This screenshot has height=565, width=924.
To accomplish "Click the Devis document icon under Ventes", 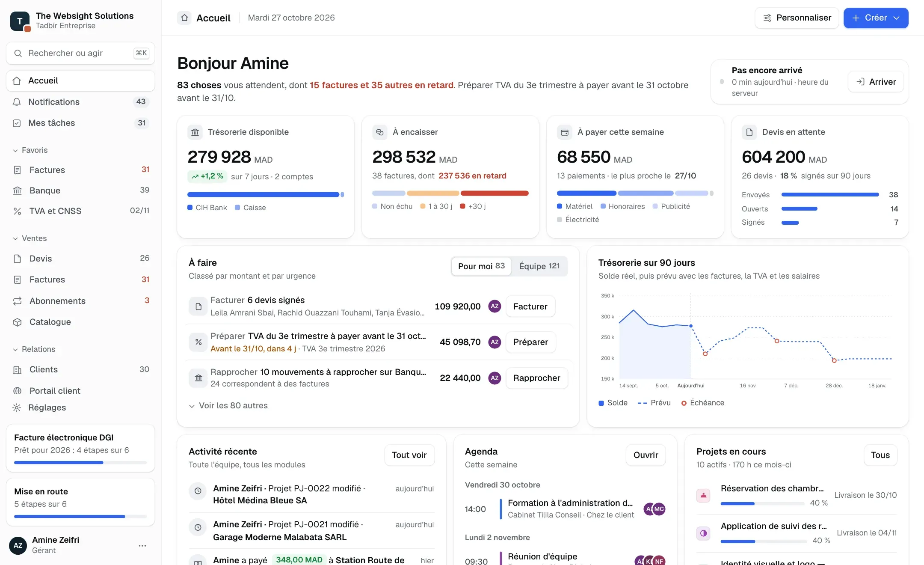I will pyautogui.click(x=18, y=259).
